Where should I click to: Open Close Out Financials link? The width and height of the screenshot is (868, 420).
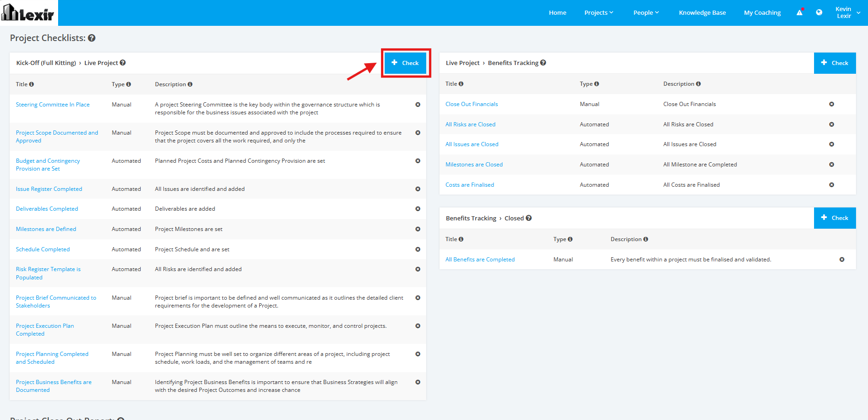tap(472, 104)
